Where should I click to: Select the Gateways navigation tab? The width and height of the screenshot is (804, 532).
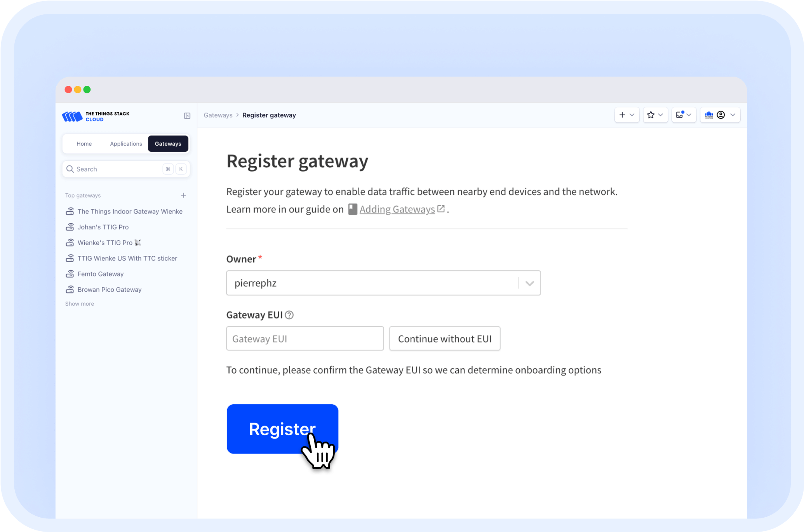[167, 143]
